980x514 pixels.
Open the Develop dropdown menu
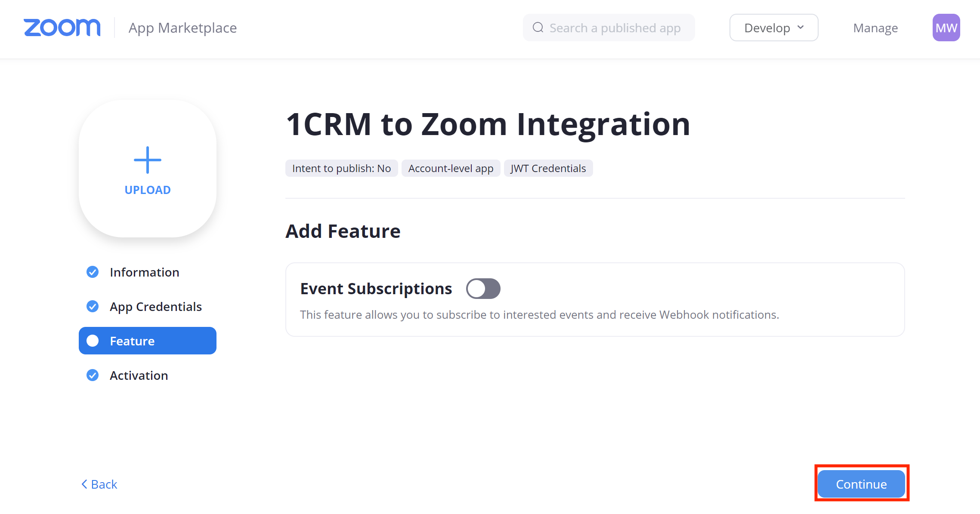click(x=774, y=28)
